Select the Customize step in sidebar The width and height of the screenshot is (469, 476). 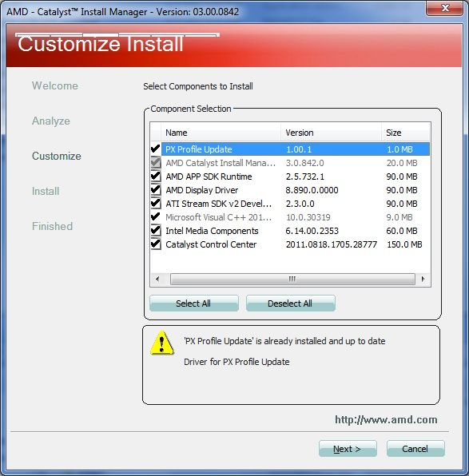pos(57,156)
